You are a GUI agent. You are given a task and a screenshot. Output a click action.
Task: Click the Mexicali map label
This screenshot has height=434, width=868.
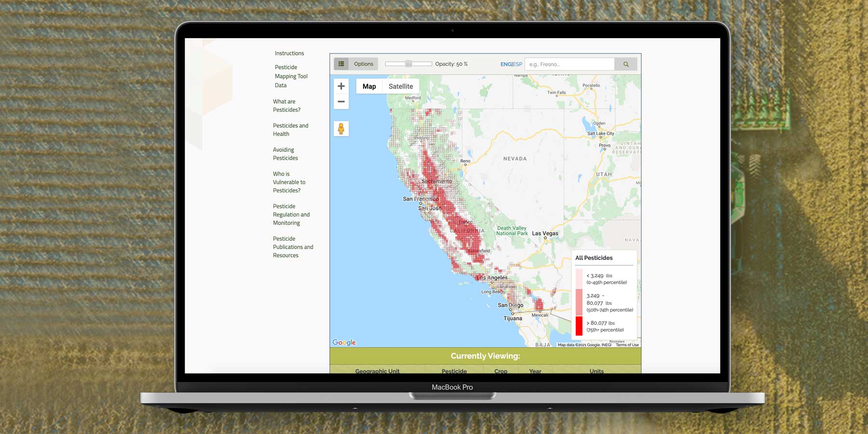click(540, 315)
